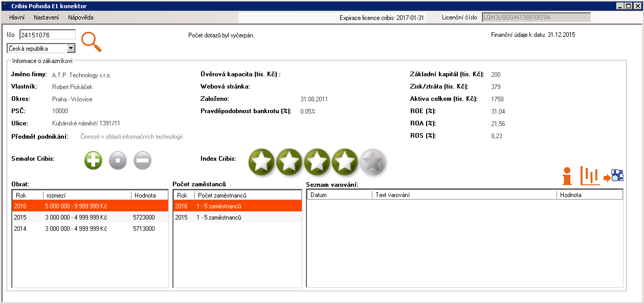
Task: Click the gray minus Semafor circle
Action: (143, 160)
